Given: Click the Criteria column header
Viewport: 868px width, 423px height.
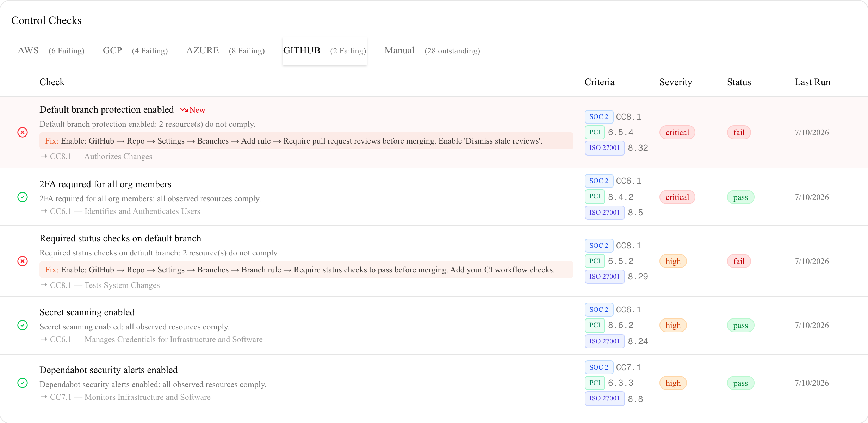Looking at the screenshot, I should (599, 82).
